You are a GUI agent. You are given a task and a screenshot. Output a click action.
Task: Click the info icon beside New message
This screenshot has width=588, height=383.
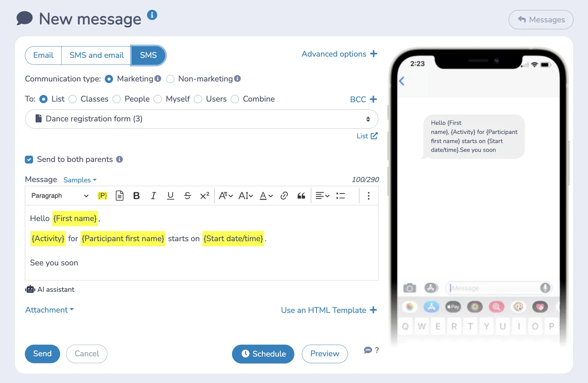152,15
